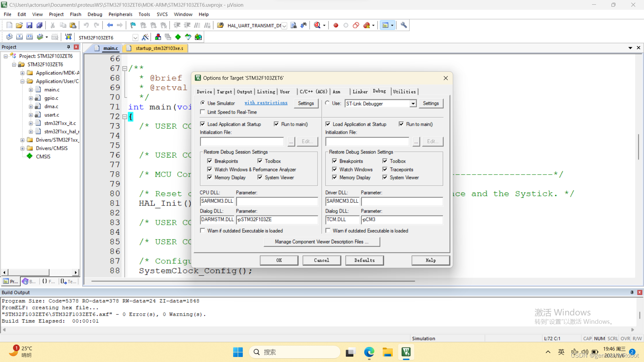Uncheck Watch Windows & Performance Analyzer

click(x=210, y=169)
